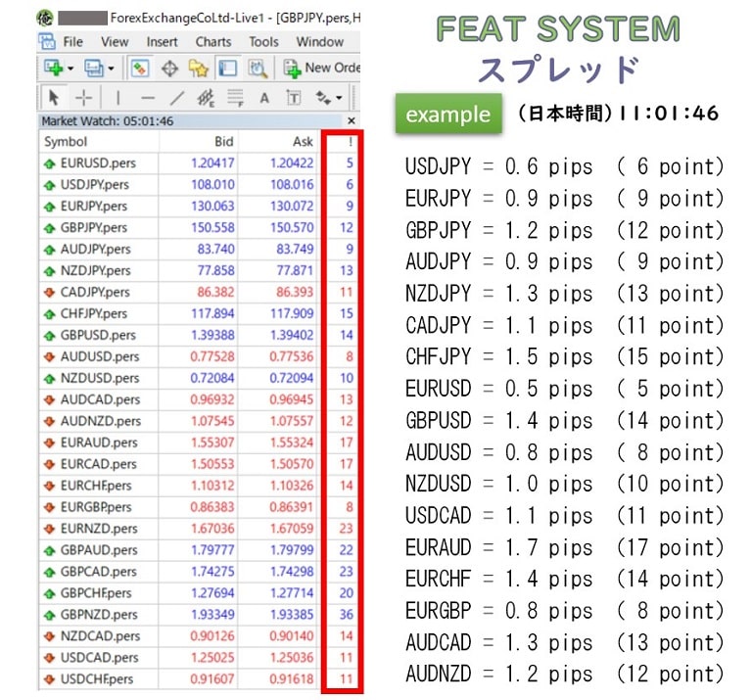Viewport: 752px width, 700px height.
Task: Select the AUDCAD.pers symbol row
Action: point(199,399)
